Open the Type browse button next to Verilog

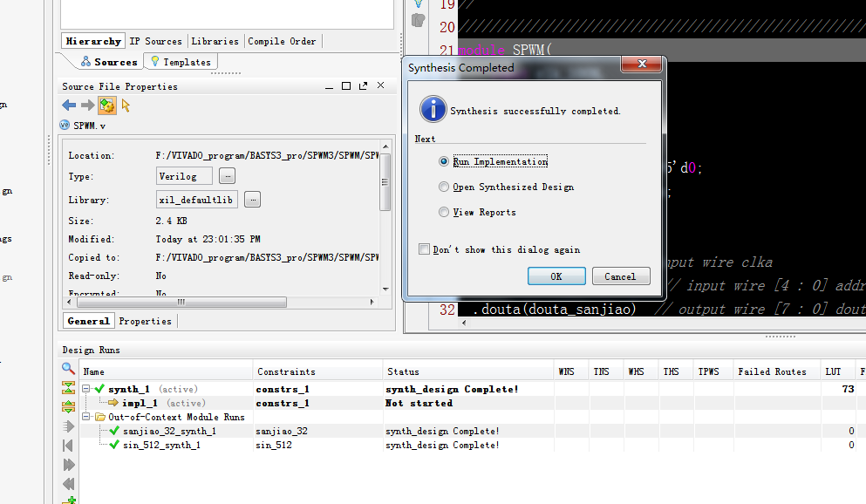click(x=227, y=176)
